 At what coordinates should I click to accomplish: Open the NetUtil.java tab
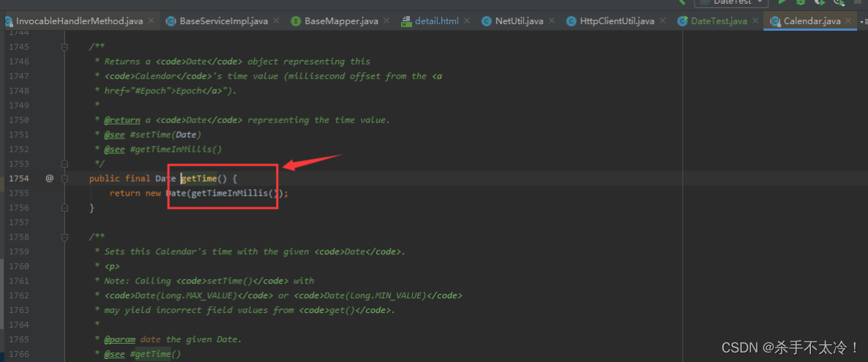point(519,21)
